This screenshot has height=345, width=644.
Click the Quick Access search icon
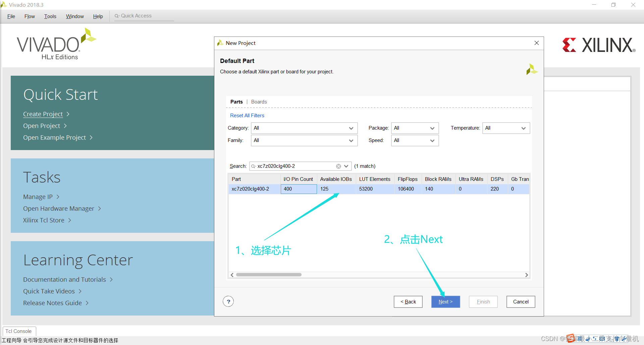[x=117, y=16]
